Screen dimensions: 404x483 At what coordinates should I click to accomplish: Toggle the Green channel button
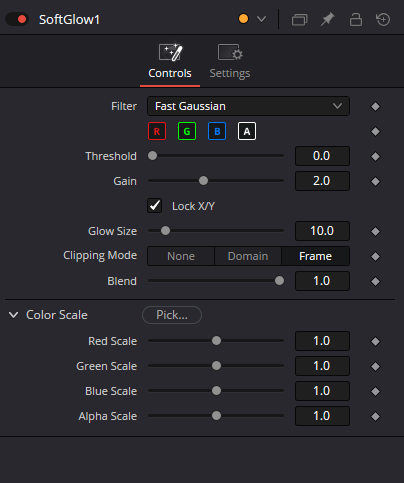(x=187, y=131)
